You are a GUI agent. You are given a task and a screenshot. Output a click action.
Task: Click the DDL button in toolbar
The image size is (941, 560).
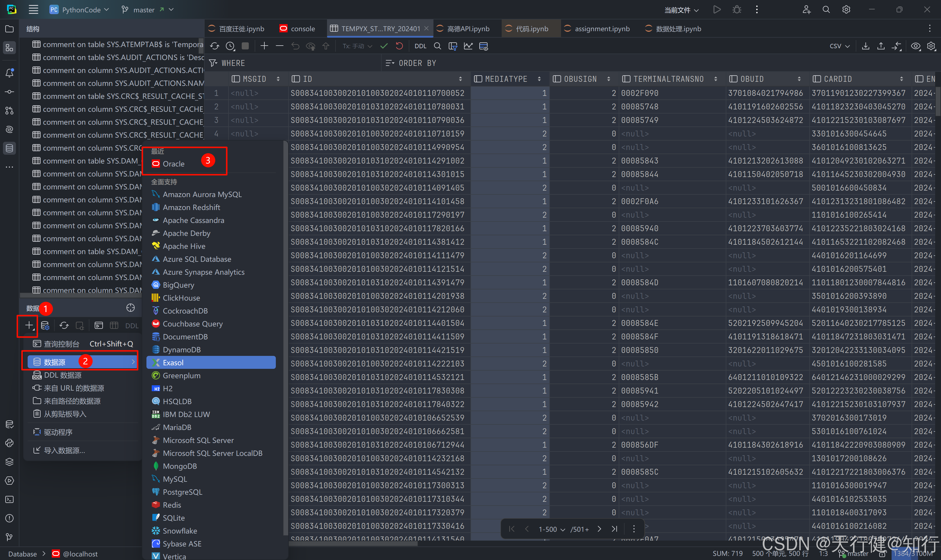pyautogui.click(x=420, y=46)
